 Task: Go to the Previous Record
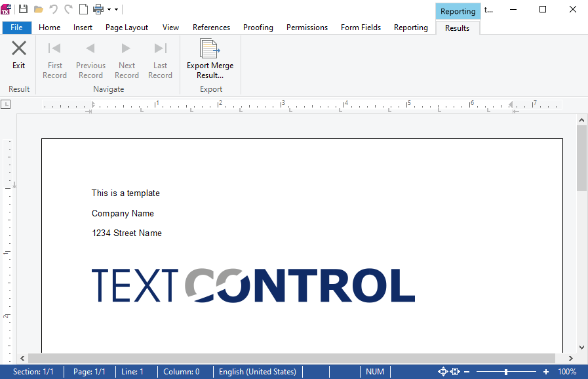coord(90,60)
